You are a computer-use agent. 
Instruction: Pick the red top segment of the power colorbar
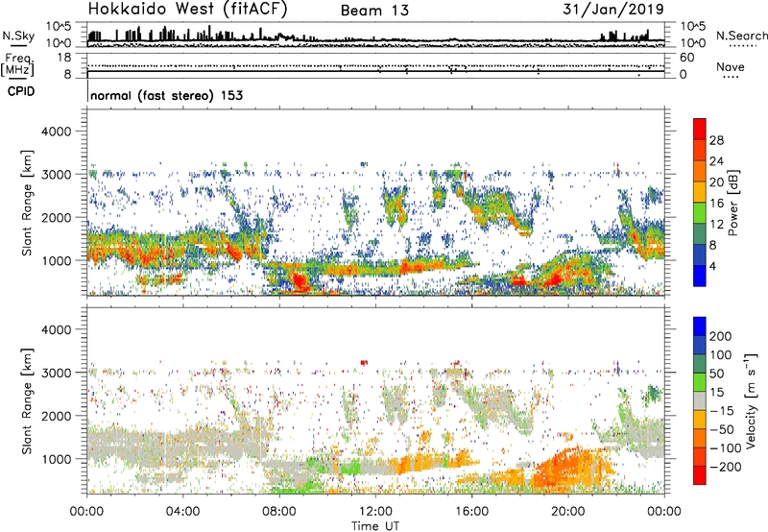click(x=700, y=129)
